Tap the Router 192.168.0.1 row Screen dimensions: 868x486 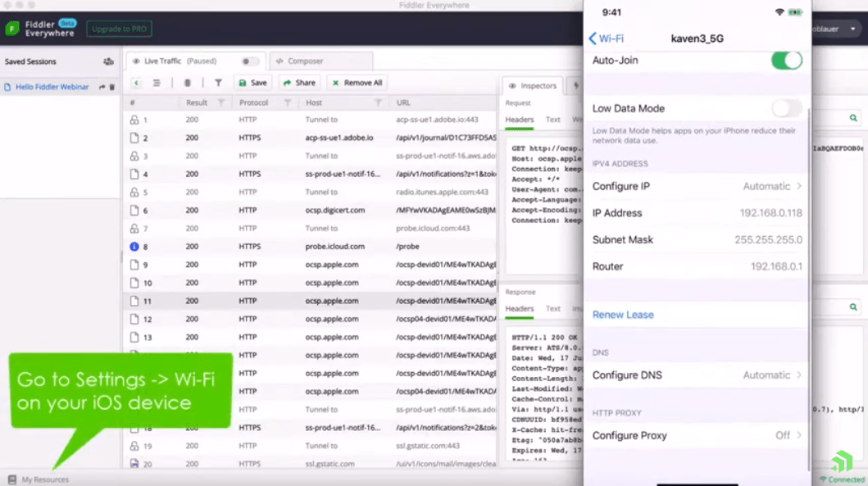pos(697,266)
